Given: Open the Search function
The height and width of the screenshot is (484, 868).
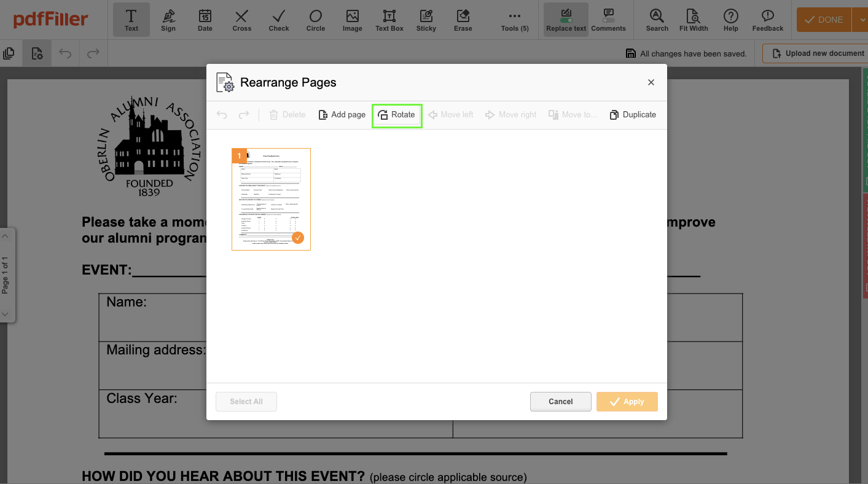Looking at the screenshot, I should coord(656,19).
